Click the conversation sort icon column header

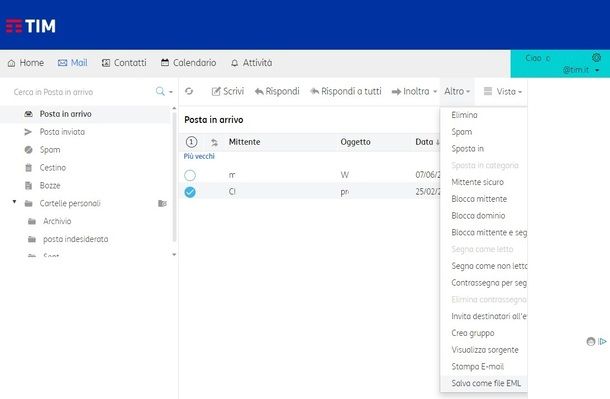click(x=214, y=142)
